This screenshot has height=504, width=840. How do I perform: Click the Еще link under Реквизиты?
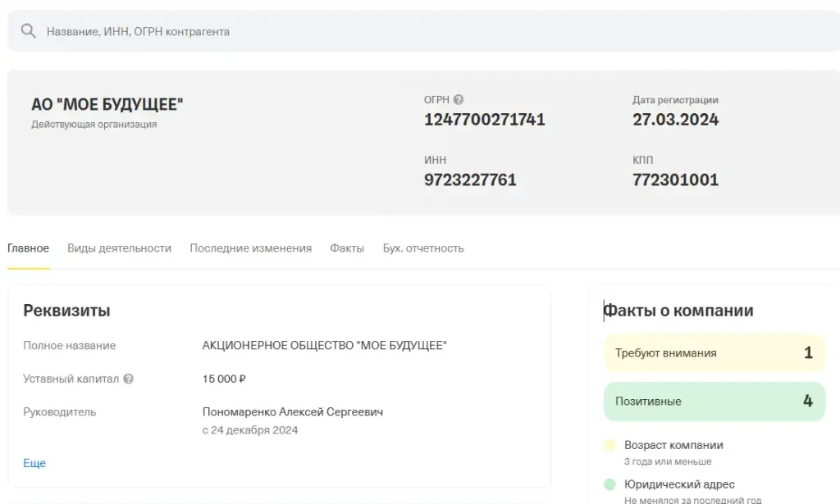(34, 463)
